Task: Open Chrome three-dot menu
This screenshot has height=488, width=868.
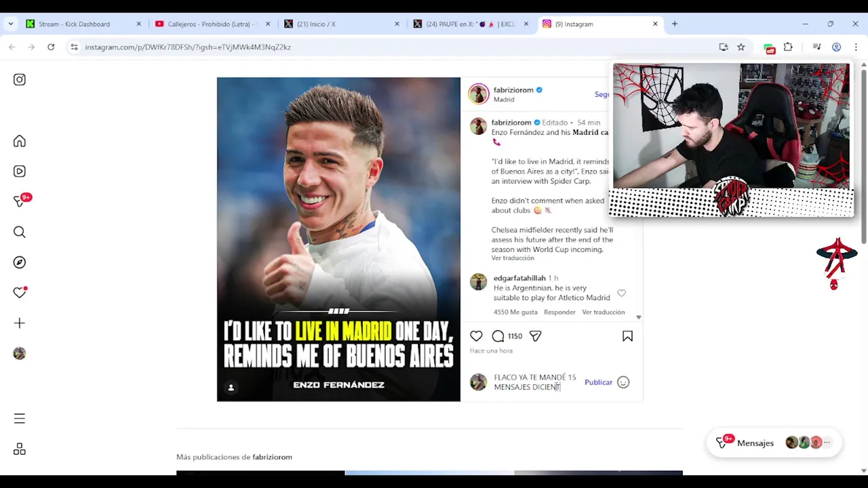Action: point(856,47)
